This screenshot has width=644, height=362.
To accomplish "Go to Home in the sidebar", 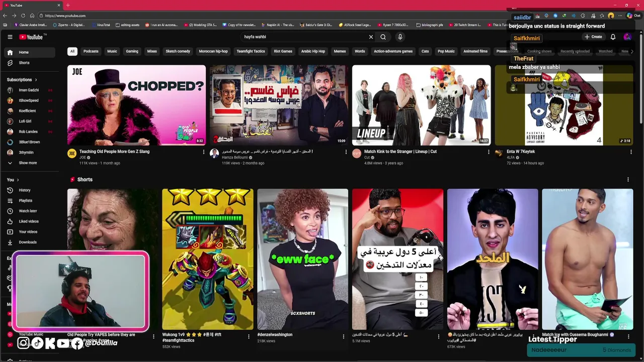I will (x=31, y=52).
